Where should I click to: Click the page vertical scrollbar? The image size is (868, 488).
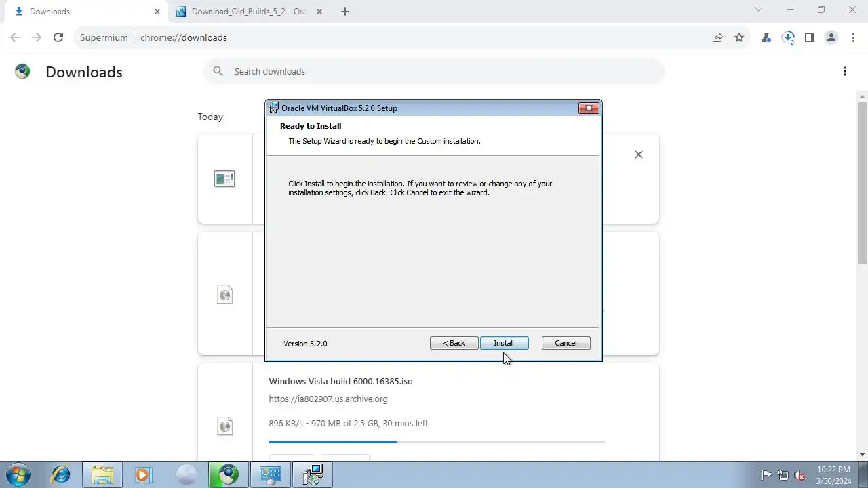(862, 183)
